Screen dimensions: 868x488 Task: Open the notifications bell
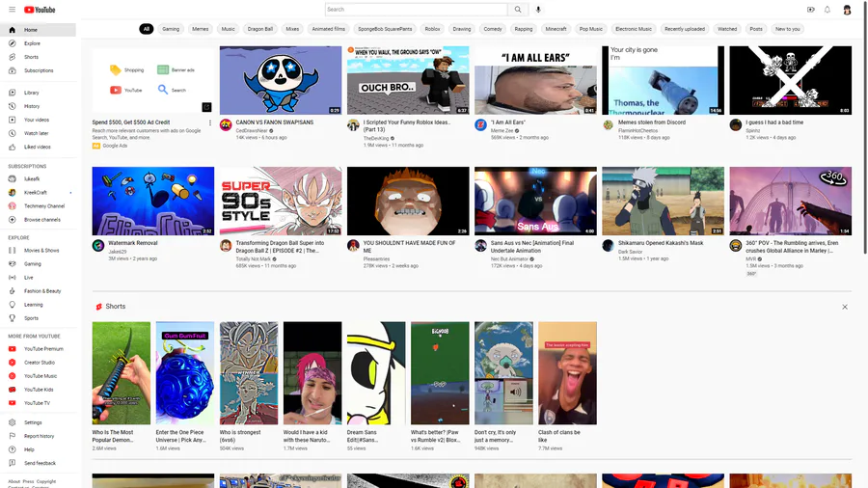point(827,10)
